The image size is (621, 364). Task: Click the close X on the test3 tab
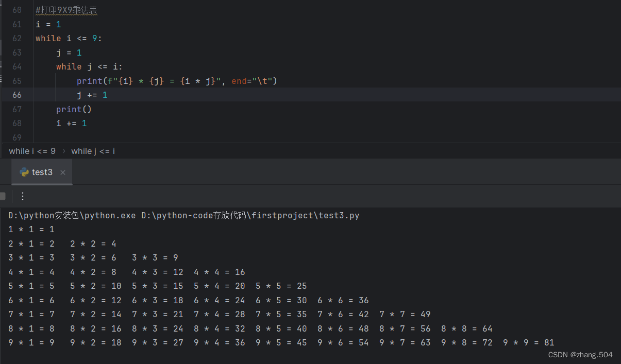click(62, 172)
